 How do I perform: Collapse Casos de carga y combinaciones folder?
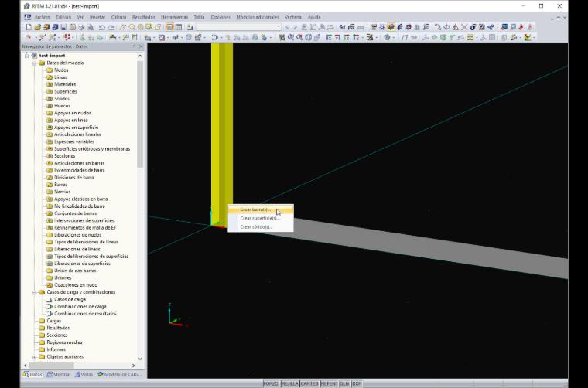pos(34,292)
